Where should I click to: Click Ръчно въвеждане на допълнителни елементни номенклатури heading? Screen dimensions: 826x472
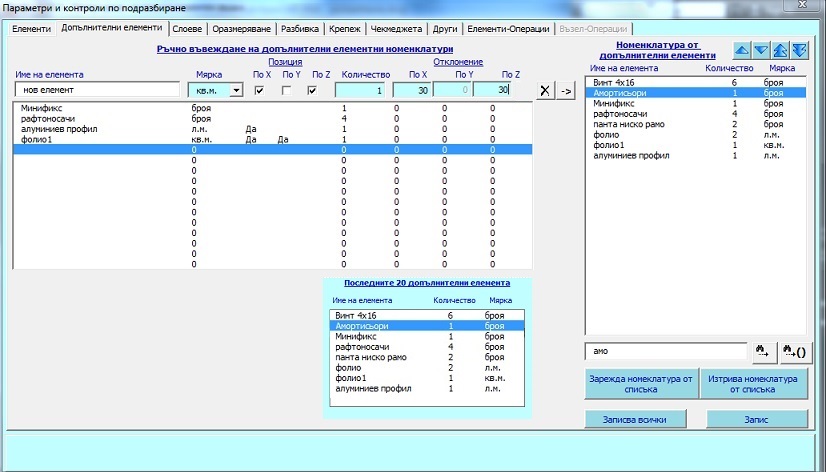click(304, 49)
